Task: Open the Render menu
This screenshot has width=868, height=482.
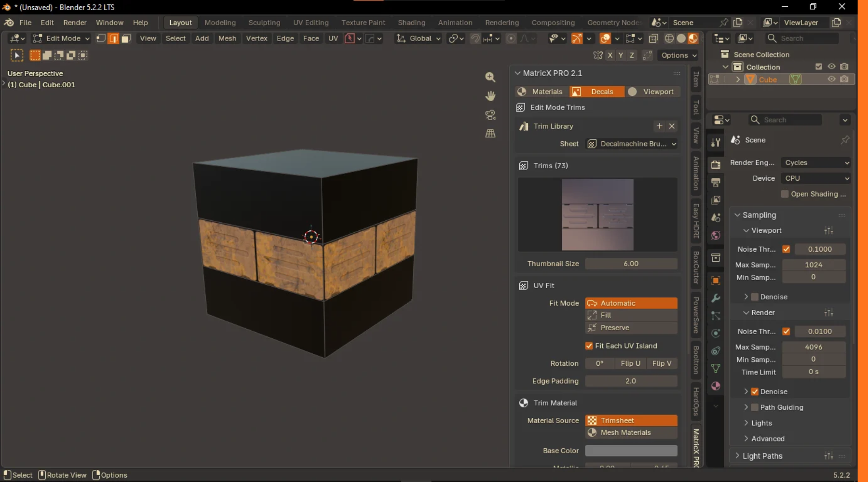Action: click(x=75, y=23)
